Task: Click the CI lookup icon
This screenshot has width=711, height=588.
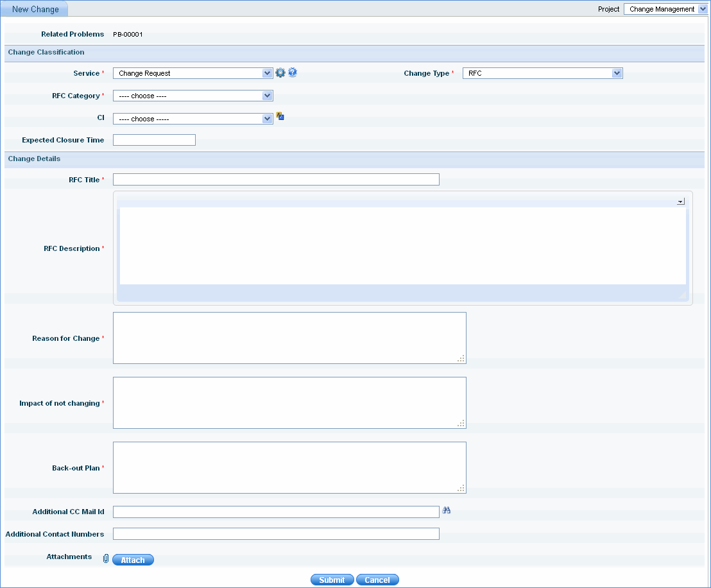Action: (280, 117)
